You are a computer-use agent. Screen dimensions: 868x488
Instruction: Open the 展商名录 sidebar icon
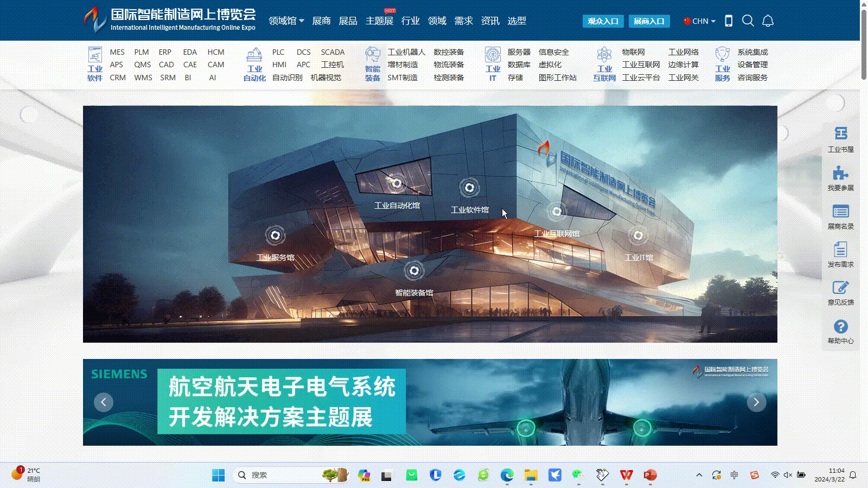(x=840, y=216)
